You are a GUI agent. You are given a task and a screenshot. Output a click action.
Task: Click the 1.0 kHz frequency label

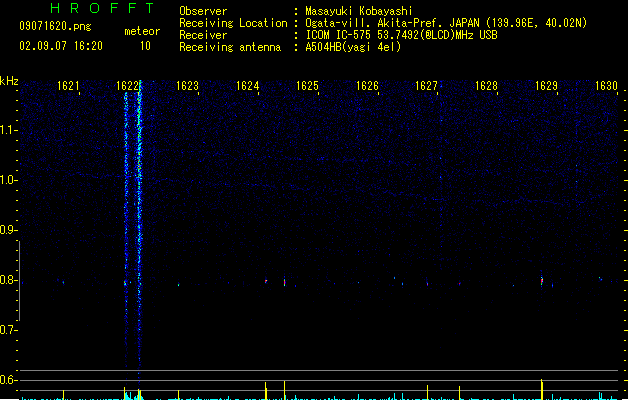[8, 180]
